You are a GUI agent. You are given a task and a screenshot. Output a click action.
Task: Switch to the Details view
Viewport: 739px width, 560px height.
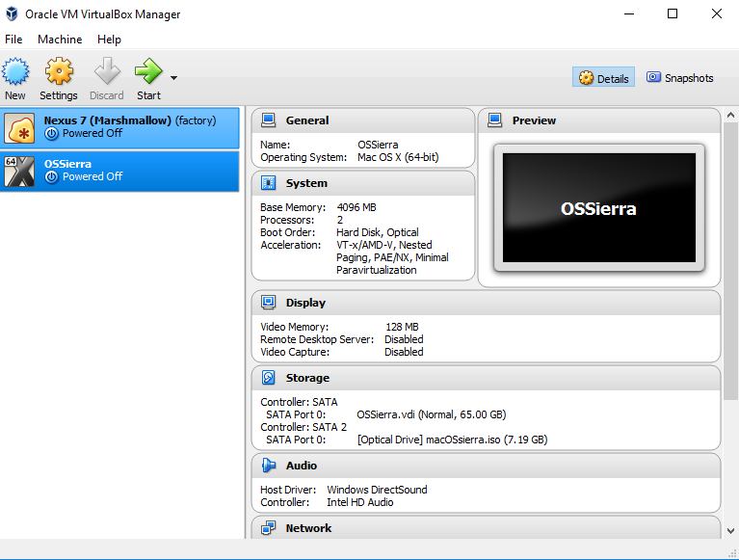click(x=604, y=78)
